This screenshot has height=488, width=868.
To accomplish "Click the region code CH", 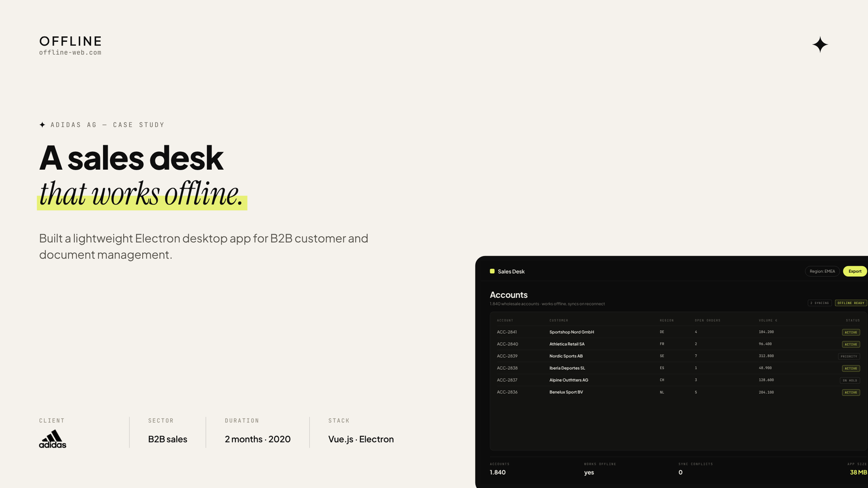I will click(662, 380).
